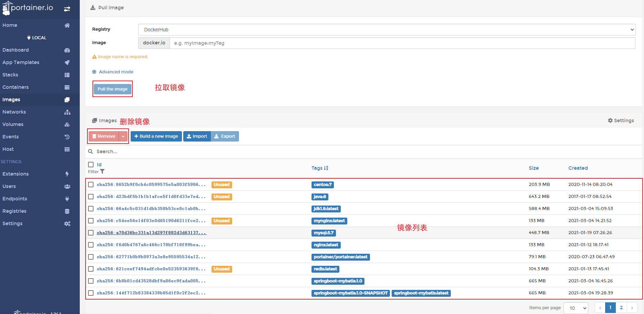The width and height of the screenshot is (644, 314).
Task: Click the App Templates rocket icon
Action: [x=67, y=62]
